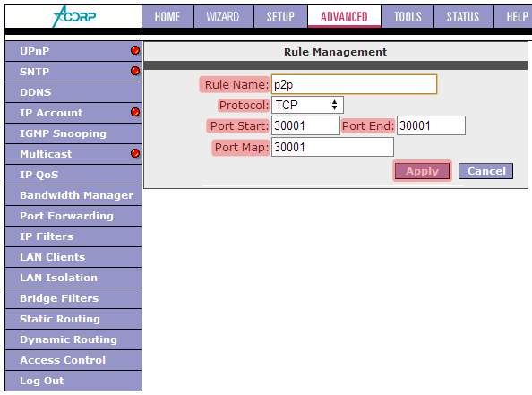Open the WIZARD tab
This screenshot has height=395, width=532.
coord(223,17)
